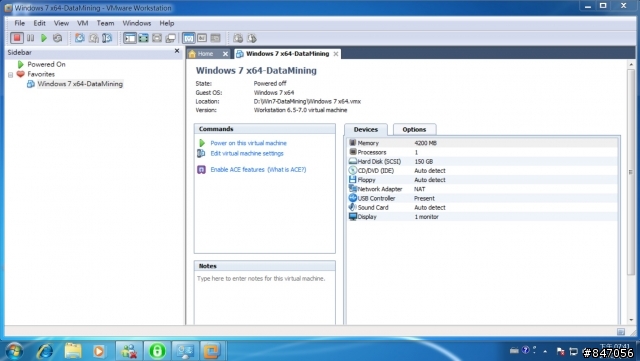Take a snapshot using the toolbar icon
This screenshot has width=640, height=361.
80,38
